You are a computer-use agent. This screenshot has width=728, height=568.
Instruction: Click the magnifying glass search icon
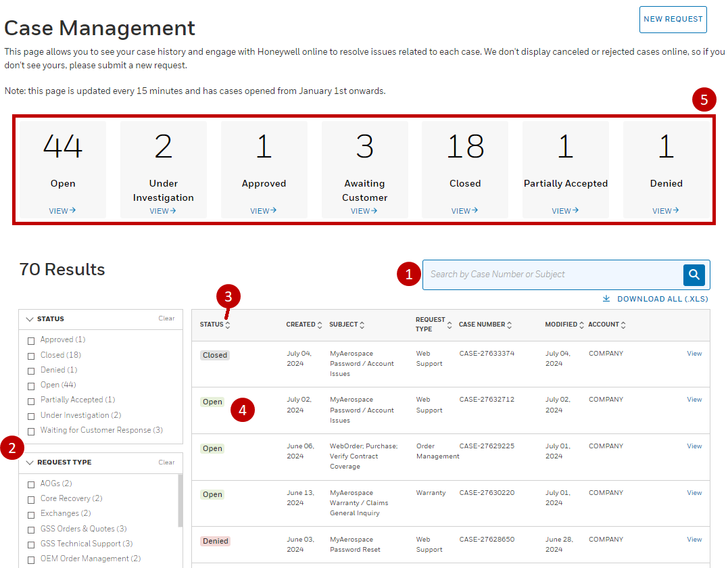(x=694, y=275)
